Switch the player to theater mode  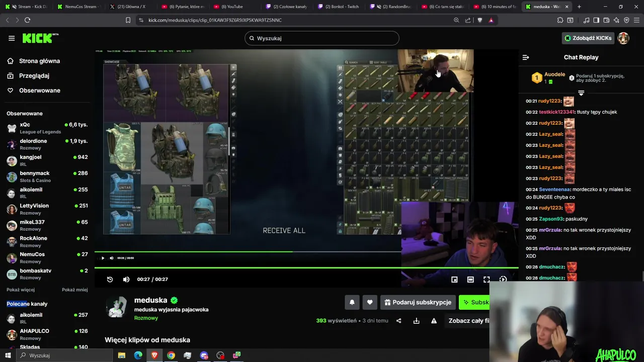pyautogui.click(x=470, y=280)
